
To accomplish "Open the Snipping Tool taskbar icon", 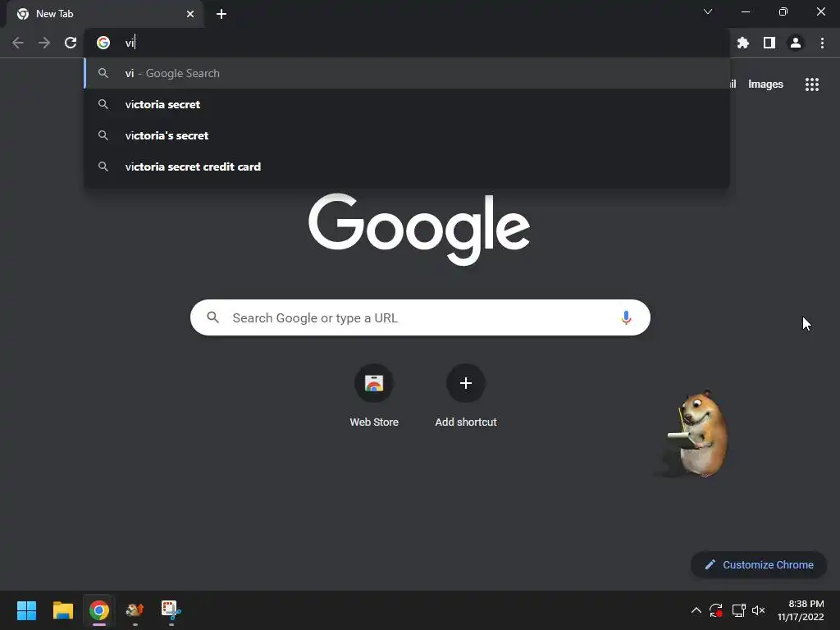I will pos(171,610).
